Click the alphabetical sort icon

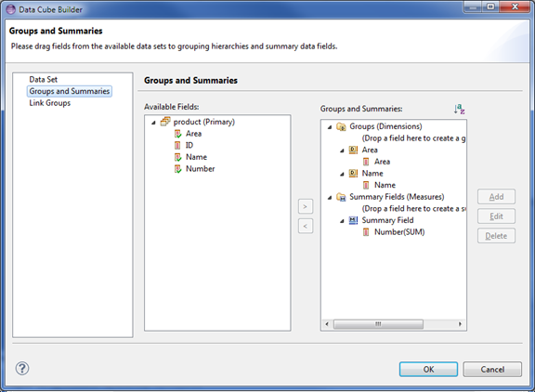[x=459, y=110]
